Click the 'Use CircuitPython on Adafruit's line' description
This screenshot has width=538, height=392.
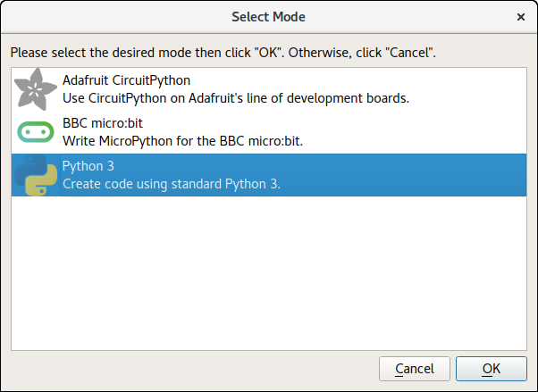tap(236, 98)
